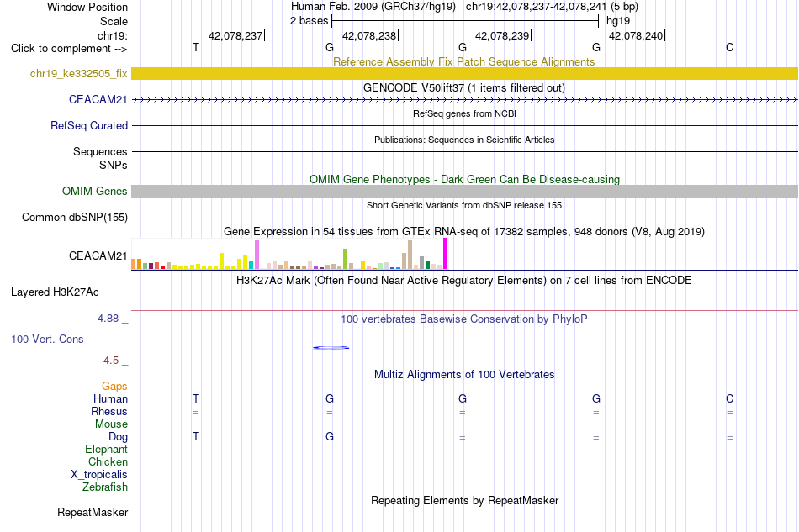Click the 'Human Feb. 2009 (GRCh37/hg19)' assembly text
This screenshot has width=799, height=532.
pos(373,7)
